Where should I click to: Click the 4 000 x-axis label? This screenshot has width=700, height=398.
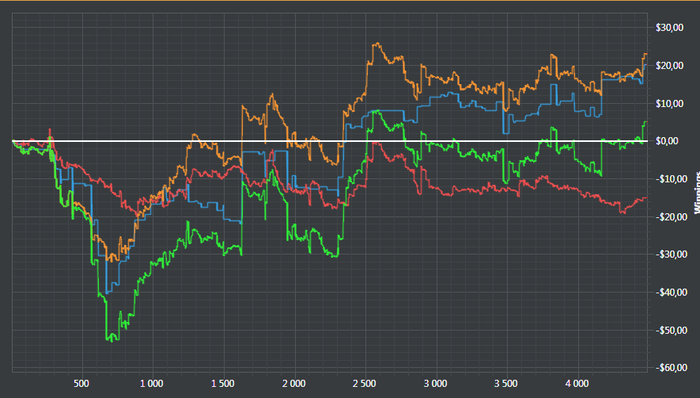(x=577, y=383)
